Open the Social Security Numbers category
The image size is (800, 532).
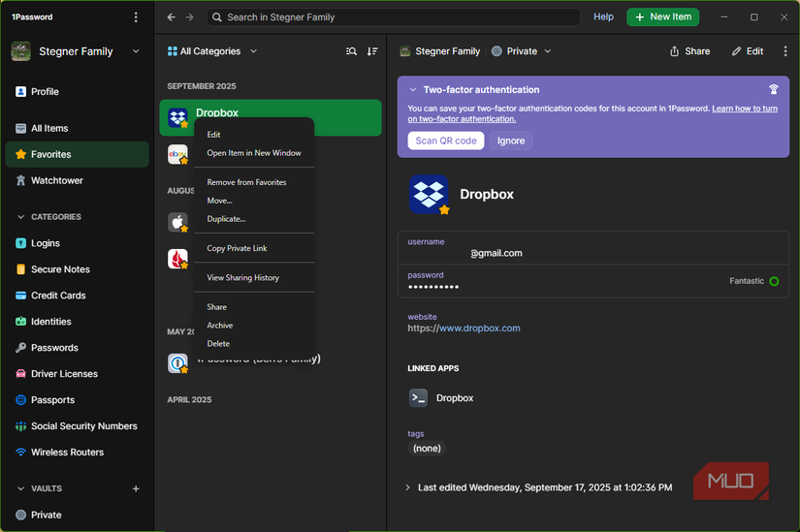pyautogui.click(x=77, y=426)
